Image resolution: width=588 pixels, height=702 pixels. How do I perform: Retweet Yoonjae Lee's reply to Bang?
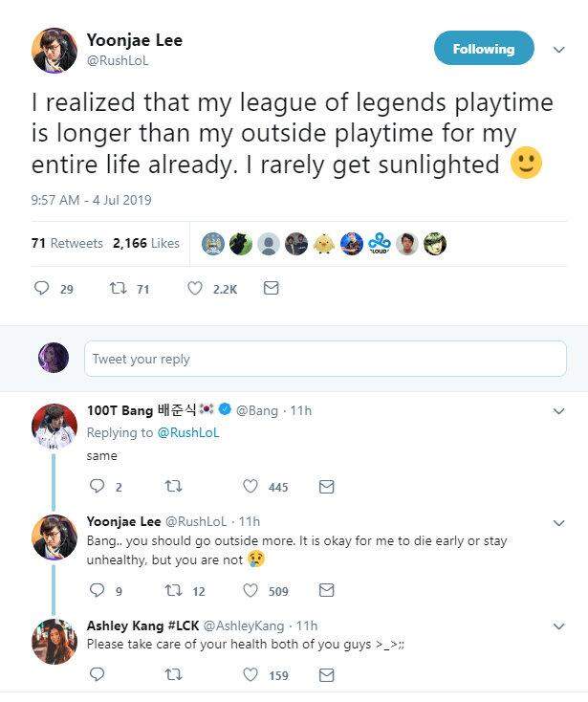point(173,591)
